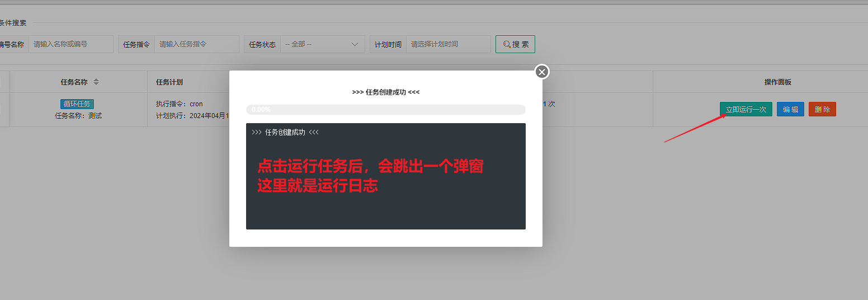Screen dimensions: 868x300
Task: Click the 0.00% progress bar
Action: [385, 110]
